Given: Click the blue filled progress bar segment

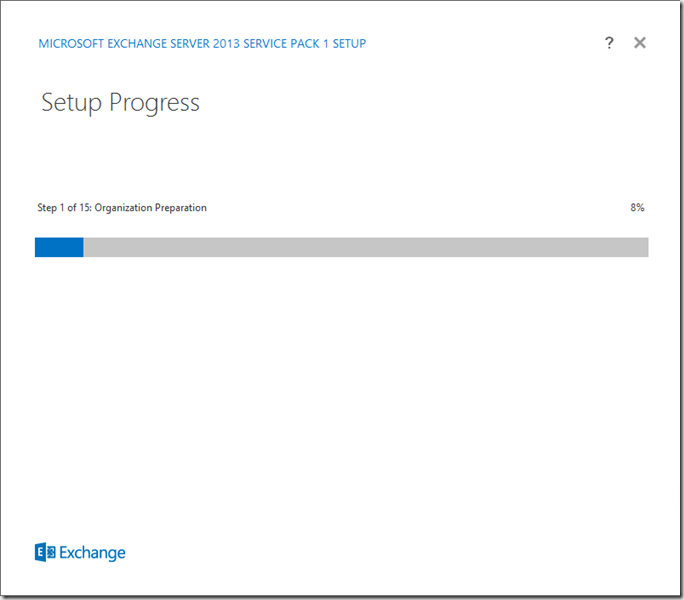Looking at the screenshot, I should (x=59, y=247).
